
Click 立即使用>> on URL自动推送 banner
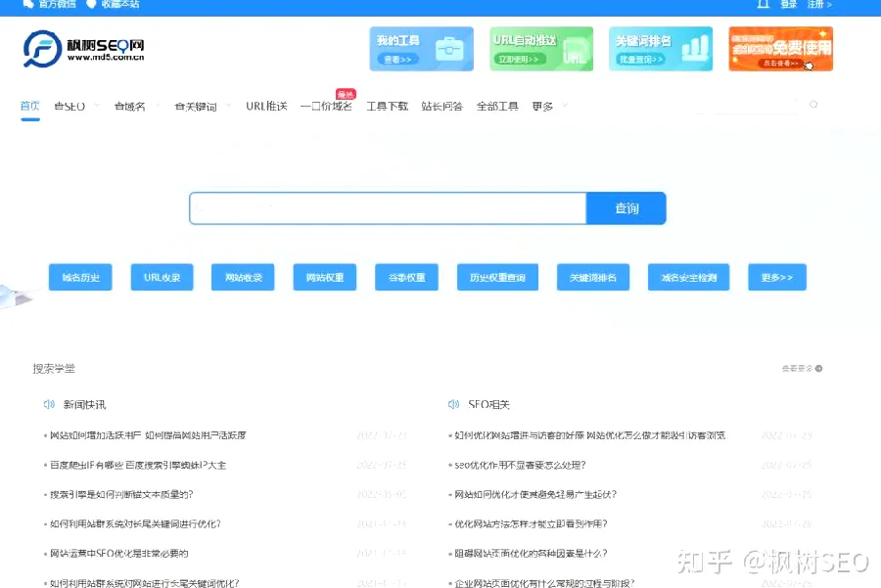click(x=520, y=59)
